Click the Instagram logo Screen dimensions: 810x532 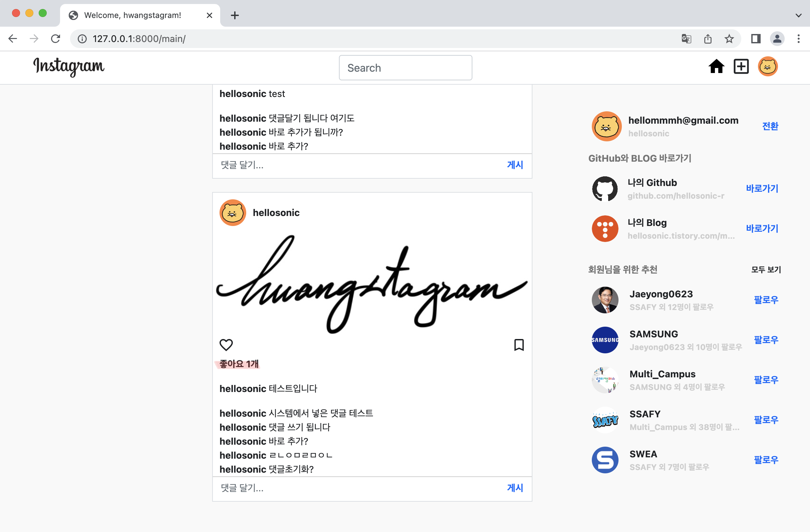69,67
